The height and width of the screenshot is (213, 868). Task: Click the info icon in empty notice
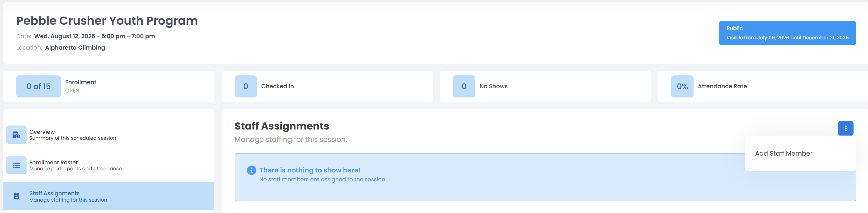tap(251, 170)
